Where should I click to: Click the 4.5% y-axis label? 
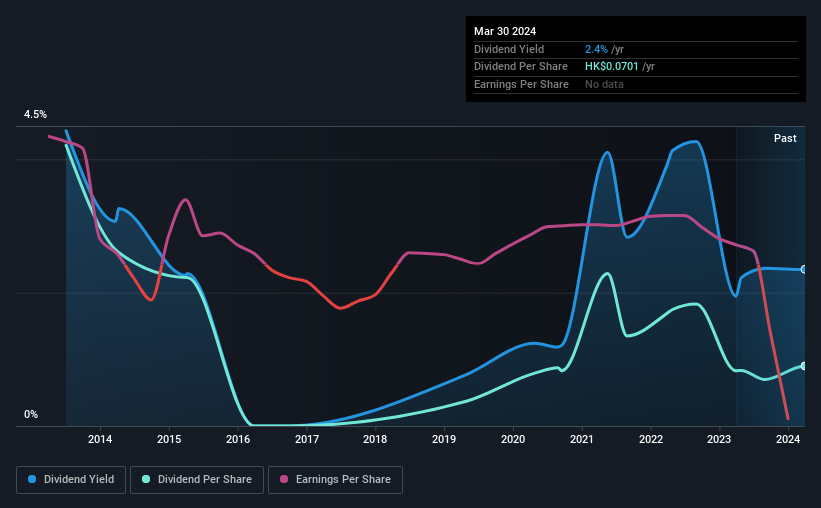[35, 114]
